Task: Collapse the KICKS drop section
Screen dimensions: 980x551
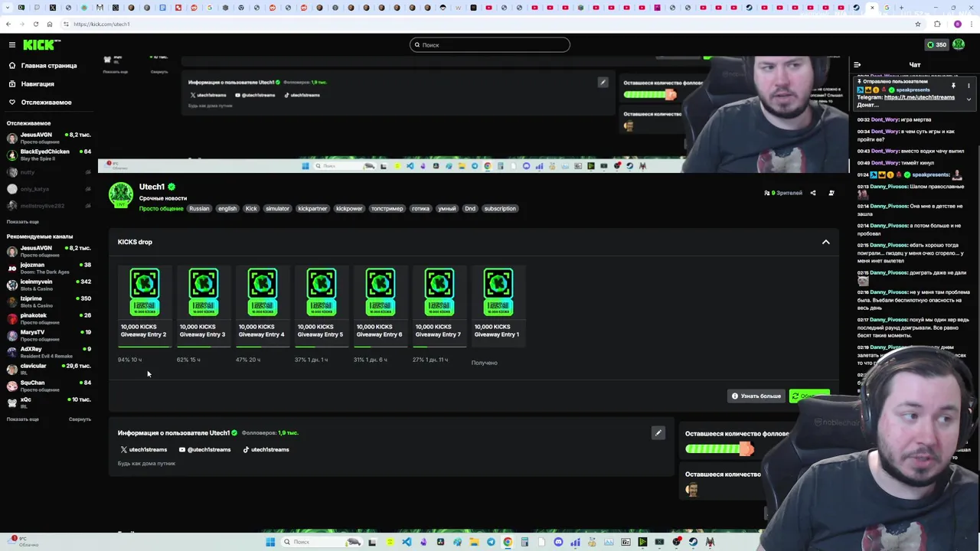Action: (x=825, y=242)
